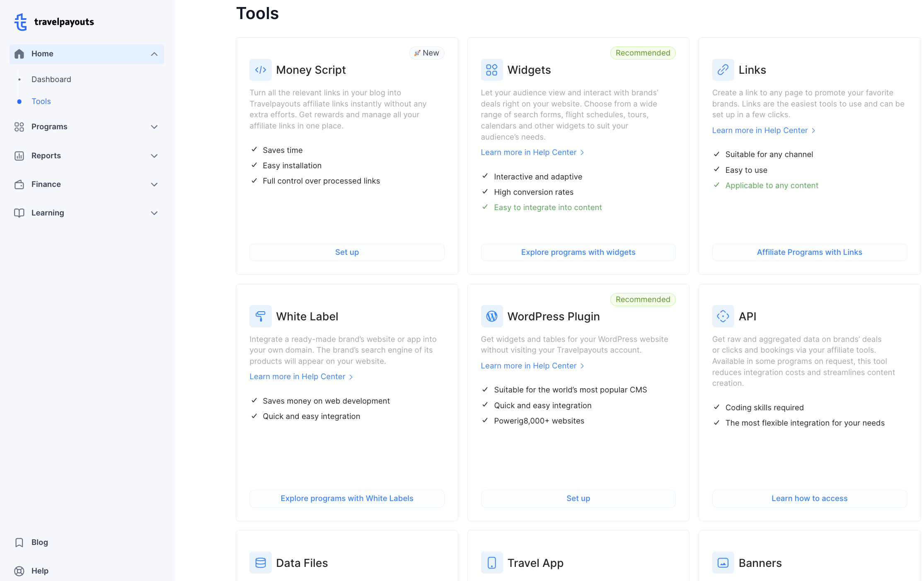Open the Dashboard submenu item
Screen dimensions: 924x581
pyautogui.click(x=51, y=79)
